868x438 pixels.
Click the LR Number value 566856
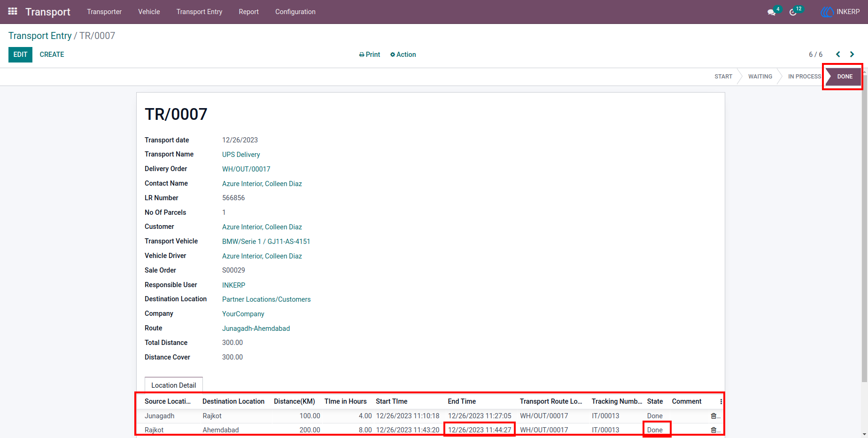233,198
